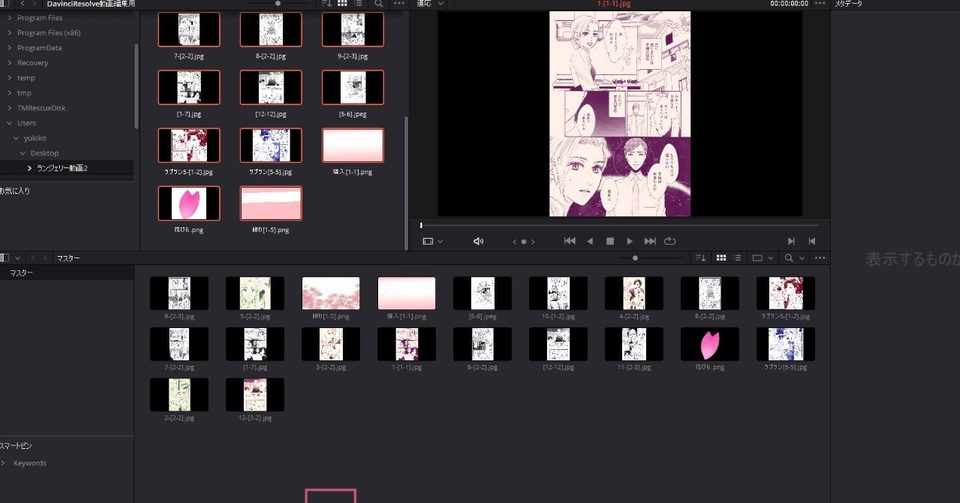Image resolution: width=960 pixels, height=503 pixels.
Task: Select ラブラン[5-5].jpg clip in media pool
Action: pos(786,344)
